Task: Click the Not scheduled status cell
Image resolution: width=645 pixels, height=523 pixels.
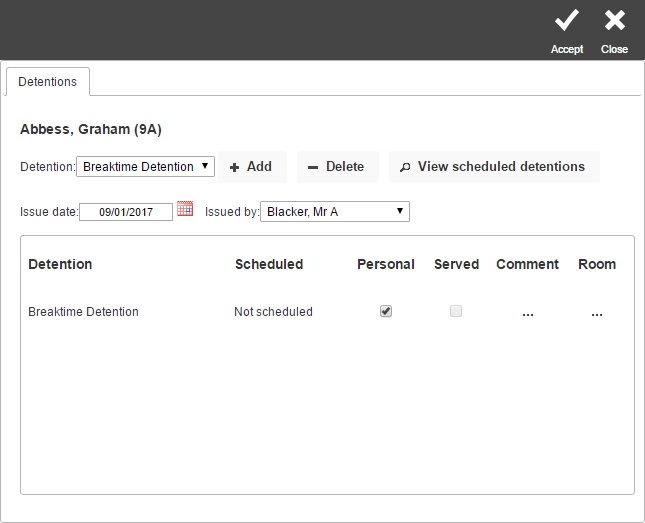Action: pos(273,311)
